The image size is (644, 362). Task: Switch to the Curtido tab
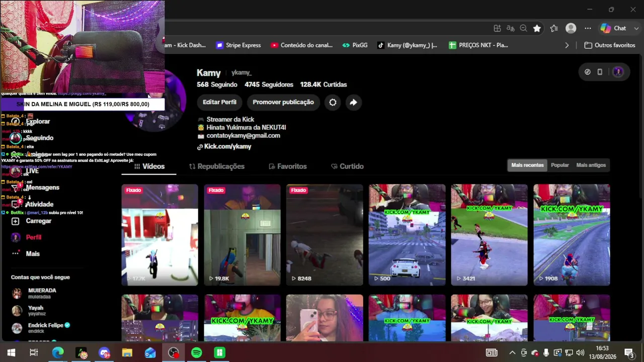click(347, 166)
